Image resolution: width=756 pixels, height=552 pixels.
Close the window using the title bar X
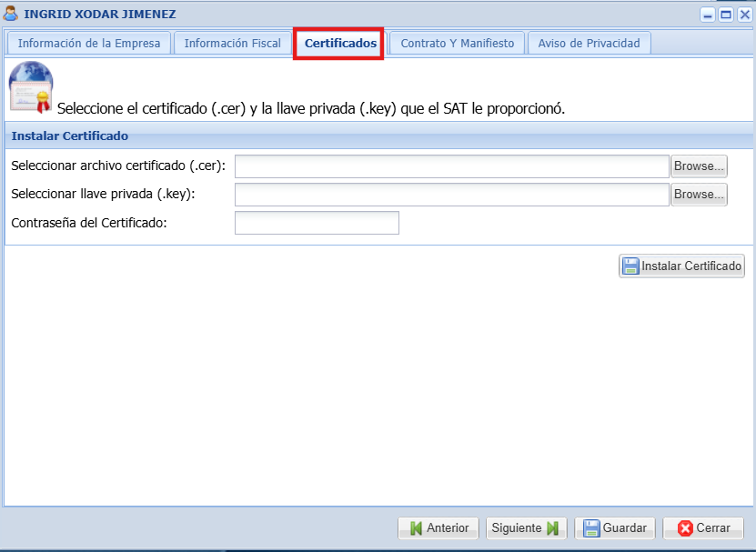(744, 15)
